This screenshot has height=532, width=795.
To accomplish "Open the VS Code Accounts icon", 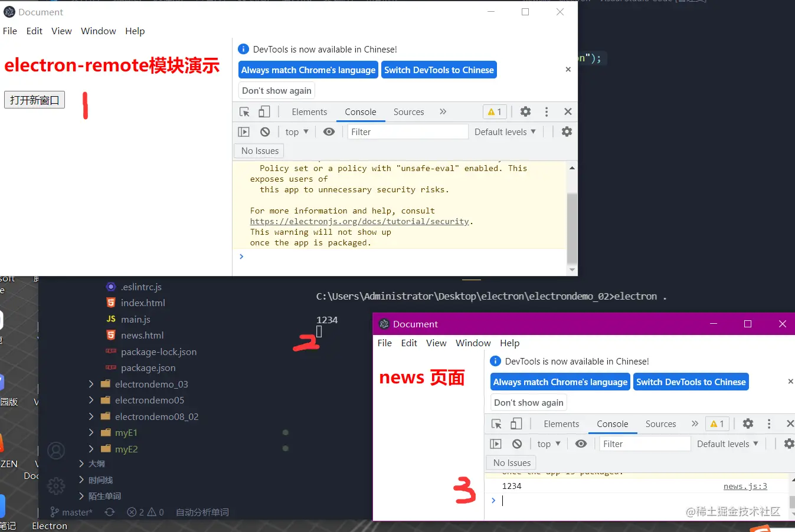I will pyautogui.click(x=56, y=450).
